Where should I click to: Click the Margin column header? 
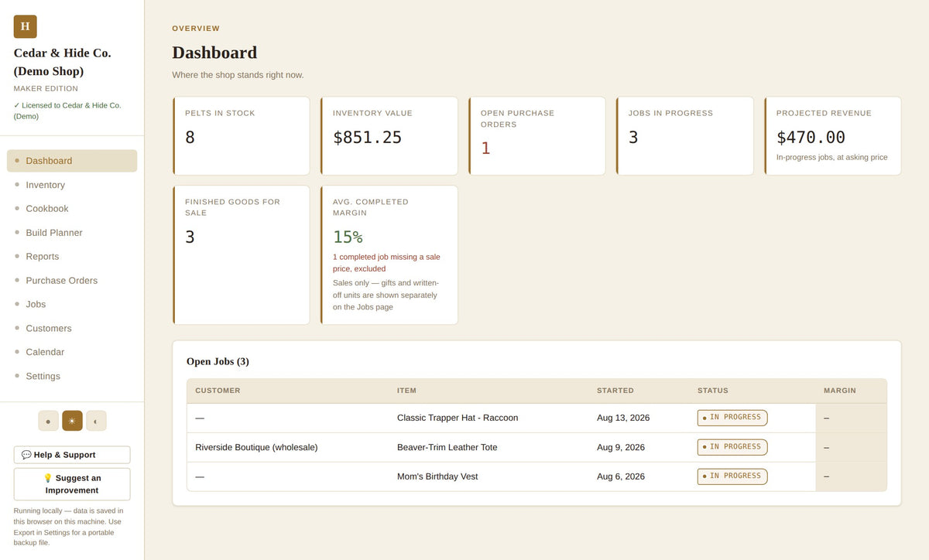(x=840, y=391)
